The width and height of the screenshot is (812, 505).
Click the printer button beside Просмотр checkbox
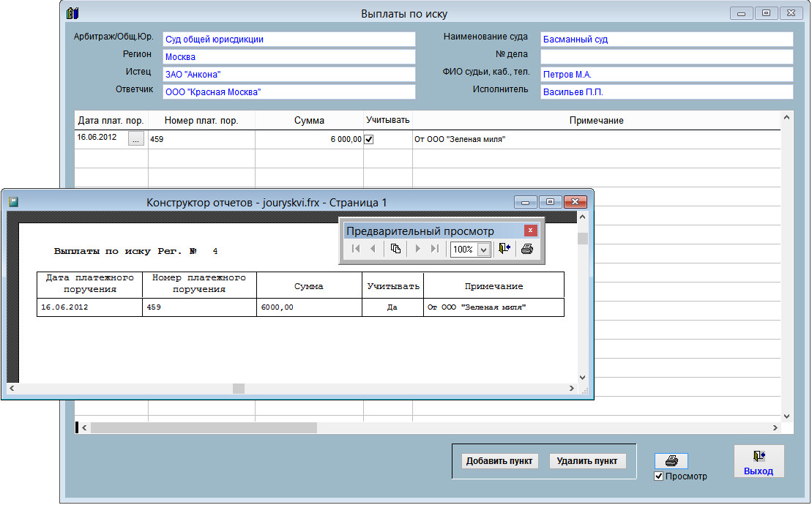pos(671,461)
